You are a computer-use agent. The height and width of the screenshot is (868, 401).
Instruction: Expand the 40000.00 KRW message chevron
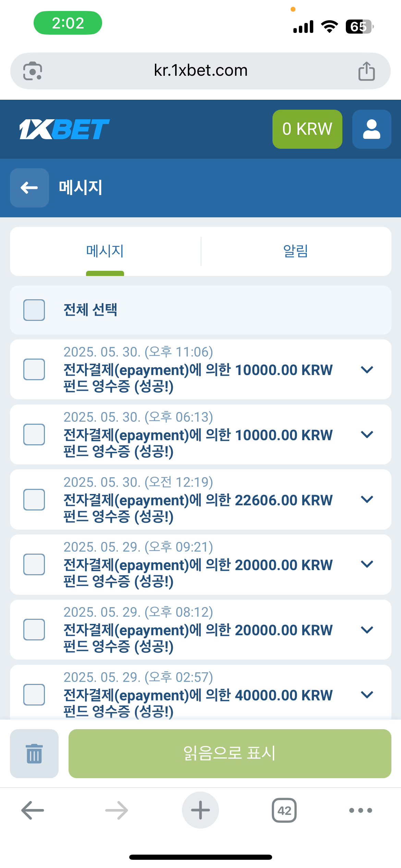(x=367, y=695)
